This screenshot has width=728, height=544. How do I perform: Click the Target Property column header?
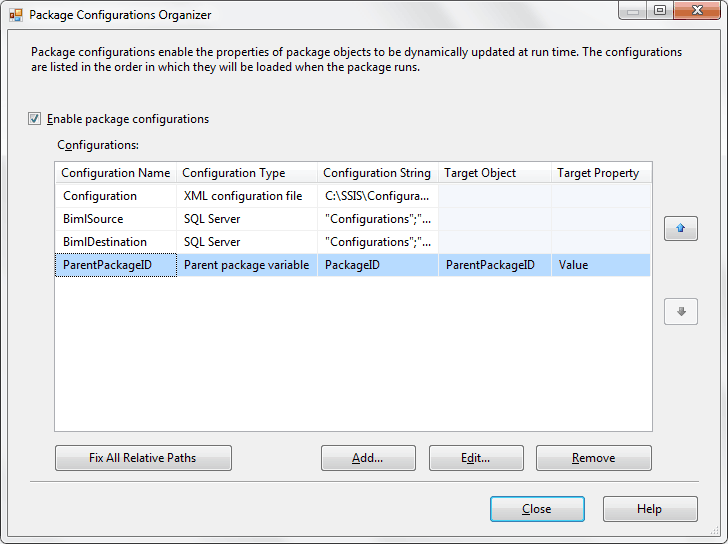[x=598, y=173]
